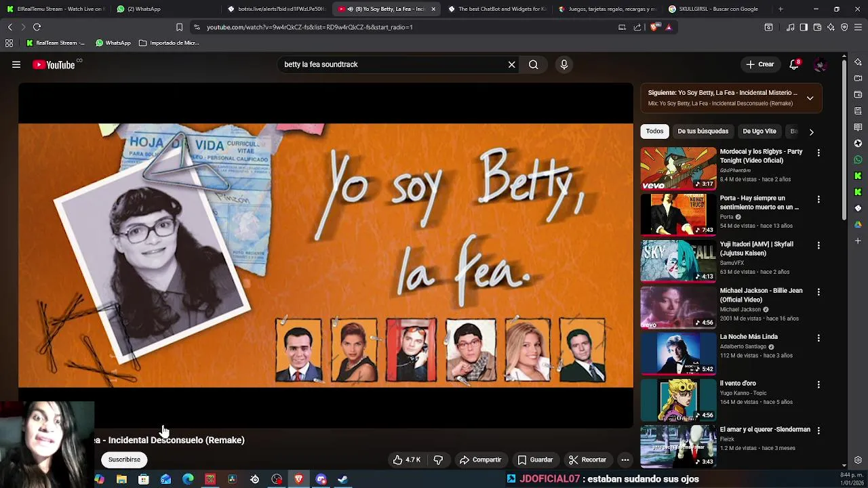
Task: Dislike the video with thumbs down
Action: (x=438, y=460)
